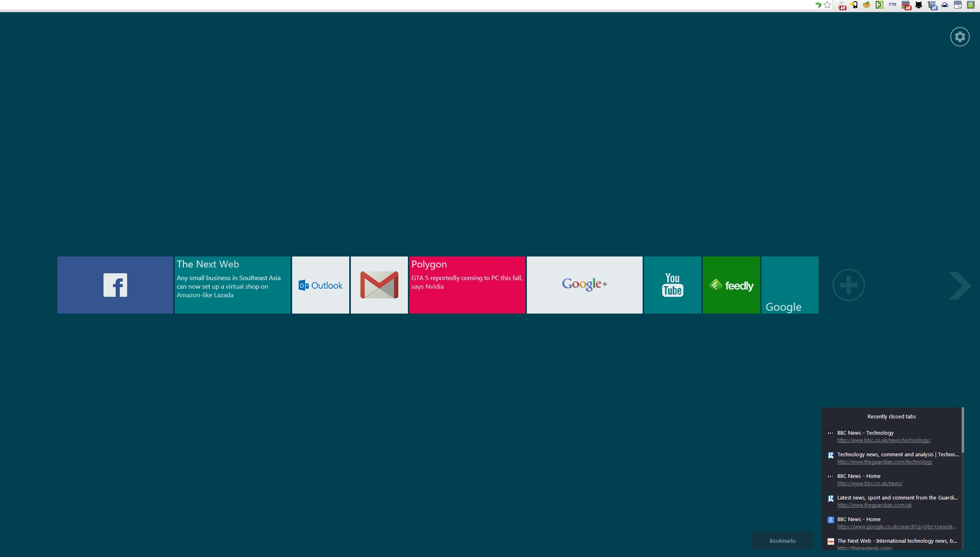980x557 pixels.
Task: Open the YouTube tile
Action: tap(673, 285)
